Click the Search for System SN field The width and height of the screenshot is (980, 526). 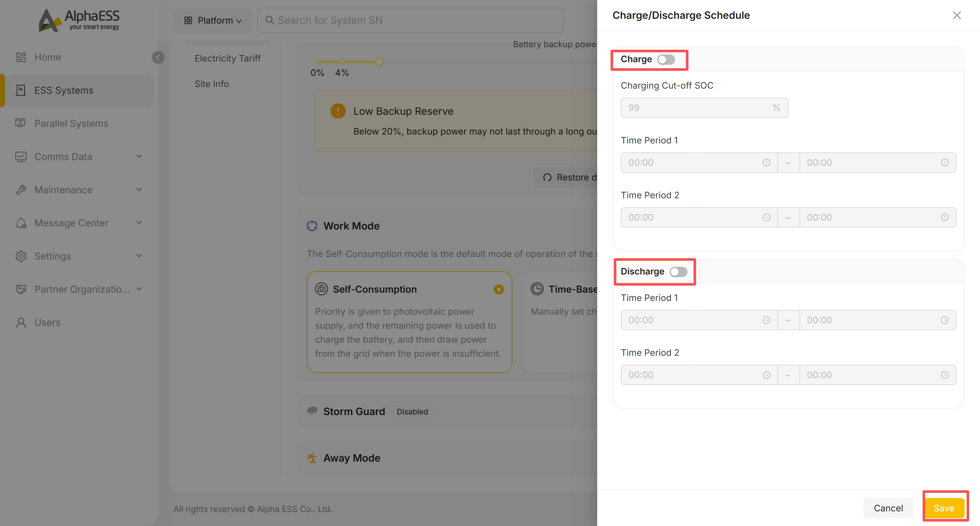(x=410, y=20)
